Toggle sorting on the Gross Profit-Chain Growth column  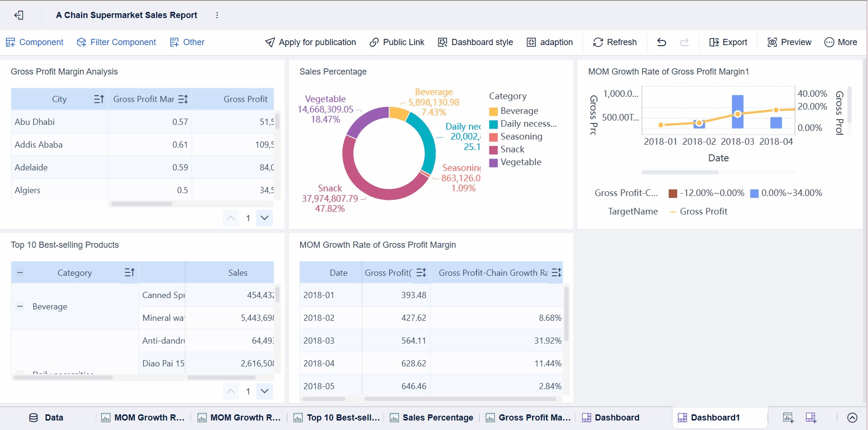[x=556, y=272]
